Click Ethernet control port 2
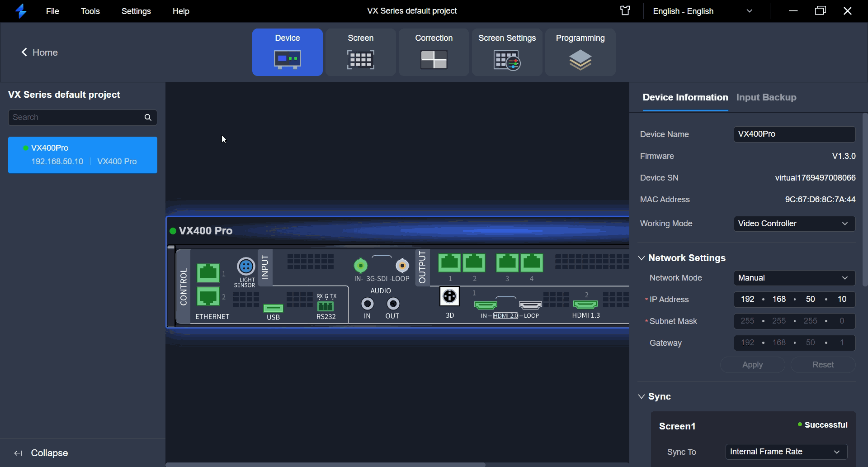The image size is (868, 467). pos(208,296)
